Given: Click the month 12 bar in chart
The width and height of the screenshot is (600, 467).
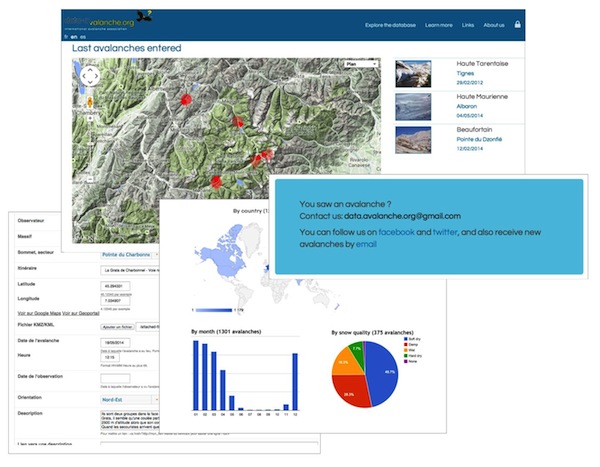Looking at the screenshot, I should [x=295, y=382].
